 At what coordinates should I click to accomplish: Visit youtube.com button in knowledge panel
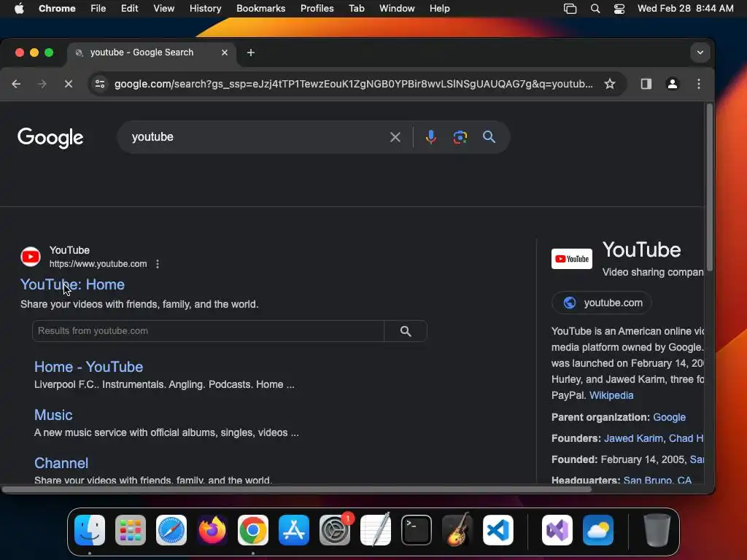coord(602,303)
